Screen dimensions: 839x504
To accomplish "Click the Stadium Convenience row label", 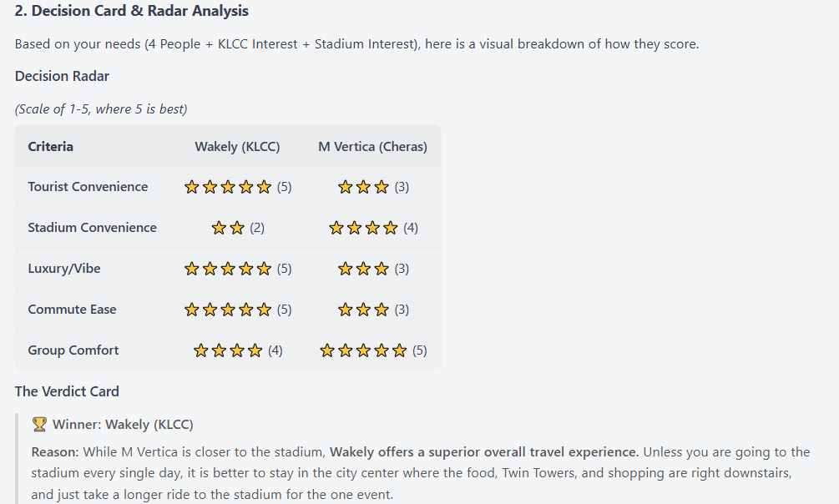I will [92, 228].
